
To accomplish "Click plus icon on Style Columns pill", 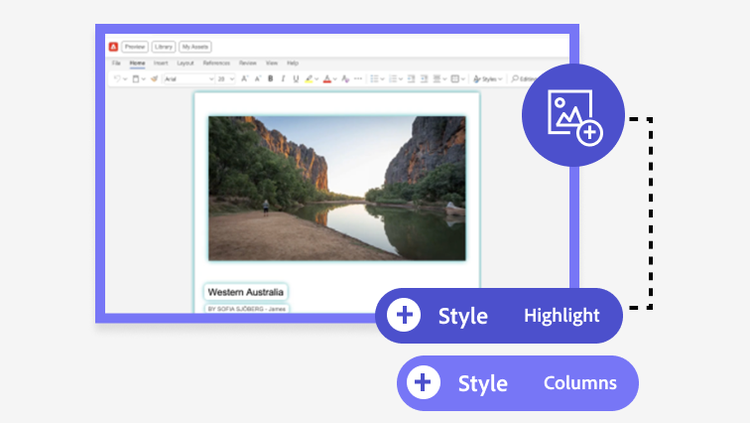I will pos(424,383).
